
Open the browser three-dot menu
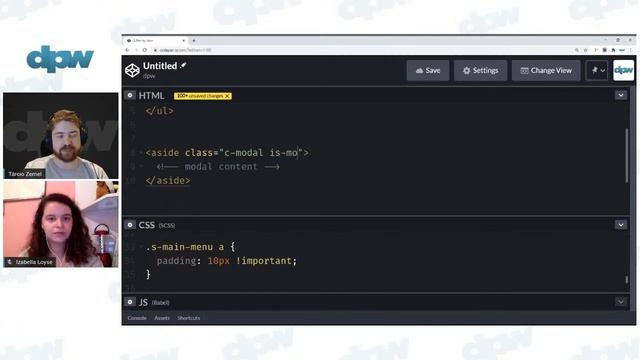point(631,50)
